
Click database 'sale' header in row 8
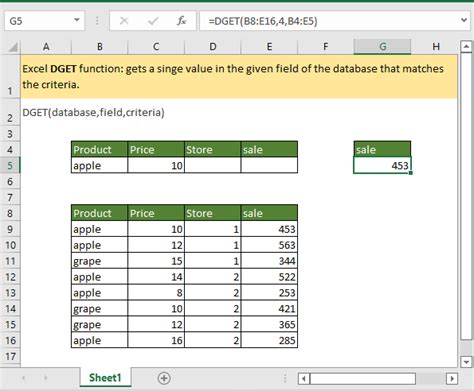coord(269,213)
